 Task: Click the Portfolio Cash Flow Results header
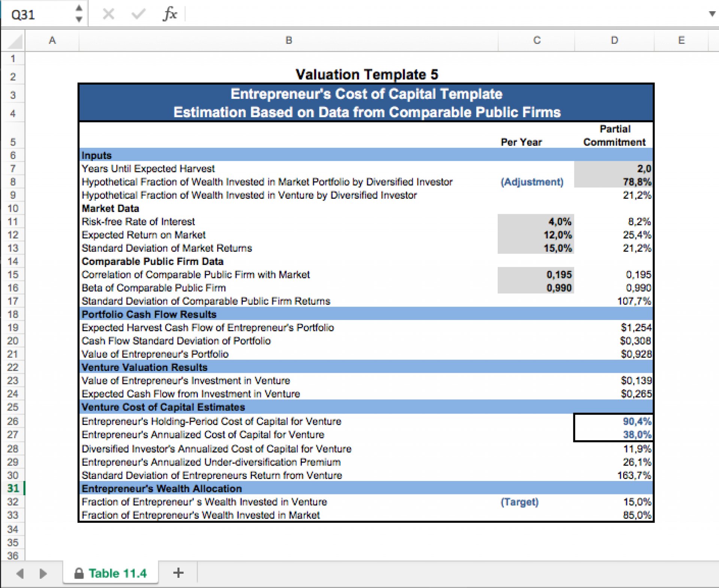[x=366, y=314]
